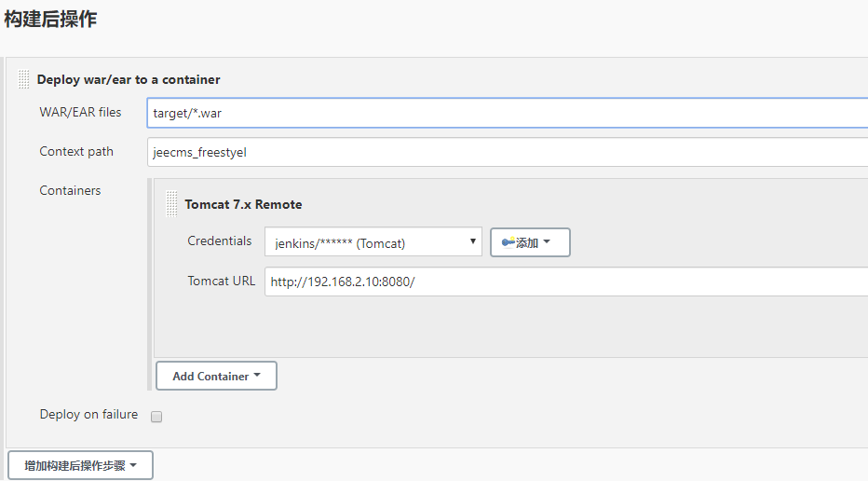Click the 构建后操作 section heading
The height and width of the screenshot is (481, 868).
tap(50, 19)
